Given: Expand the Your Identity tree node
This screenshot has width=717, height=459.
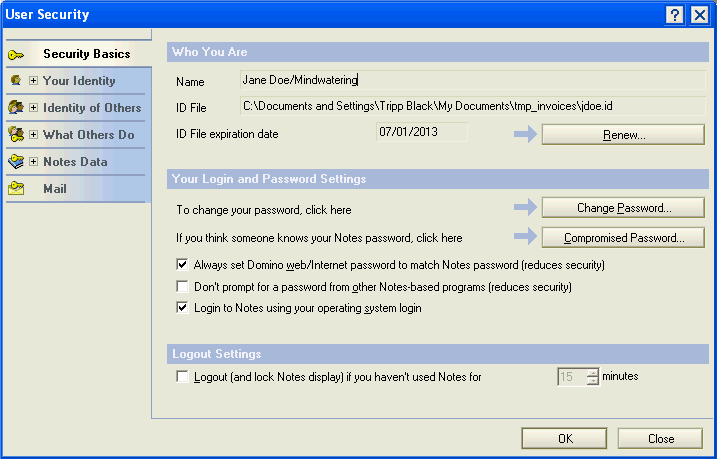Looking at the screenshot, I should click(33, 81).
